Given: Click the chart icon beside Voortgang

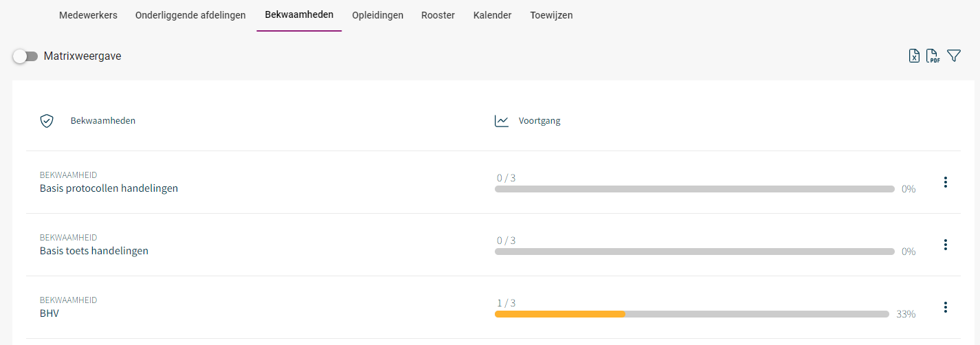Looking at the screenshot, I should tap(502, 121).
